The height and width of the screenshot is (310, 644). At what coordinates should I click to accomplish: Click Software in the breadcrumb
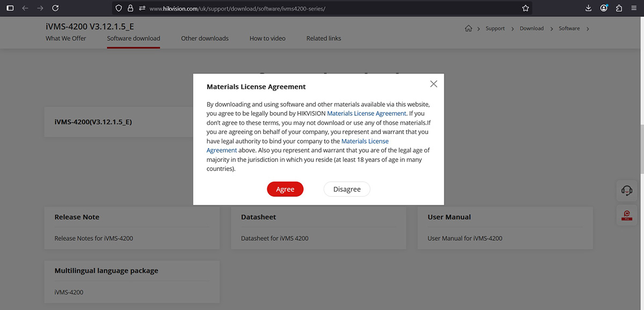(569, 28)
